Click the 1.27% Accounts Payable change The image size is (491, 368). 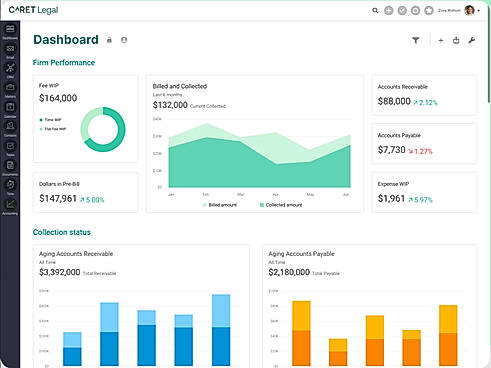pyautogui.click(x=420, y=151)
